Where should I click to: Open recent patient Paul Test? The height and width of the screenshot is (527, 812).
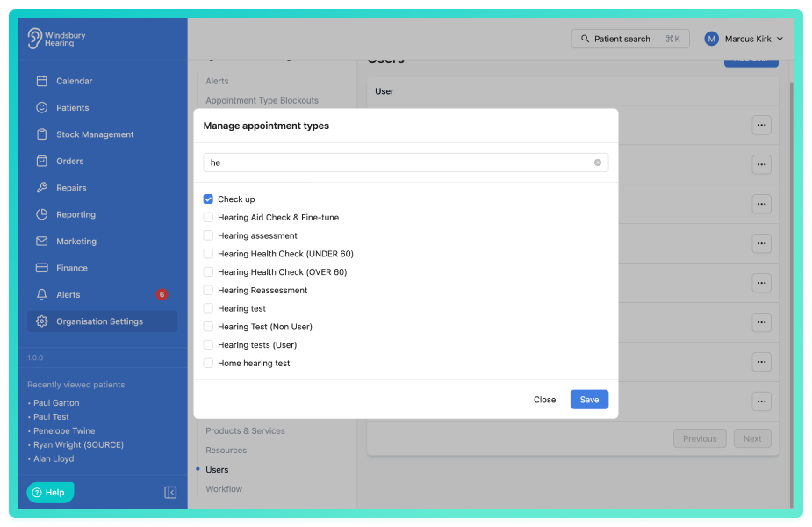tap(51, 416)
